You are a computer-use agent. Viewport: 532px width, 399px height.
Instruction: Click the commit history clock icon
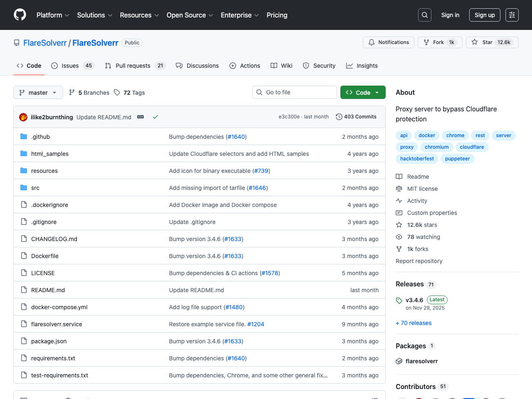[x=338, y=117]
